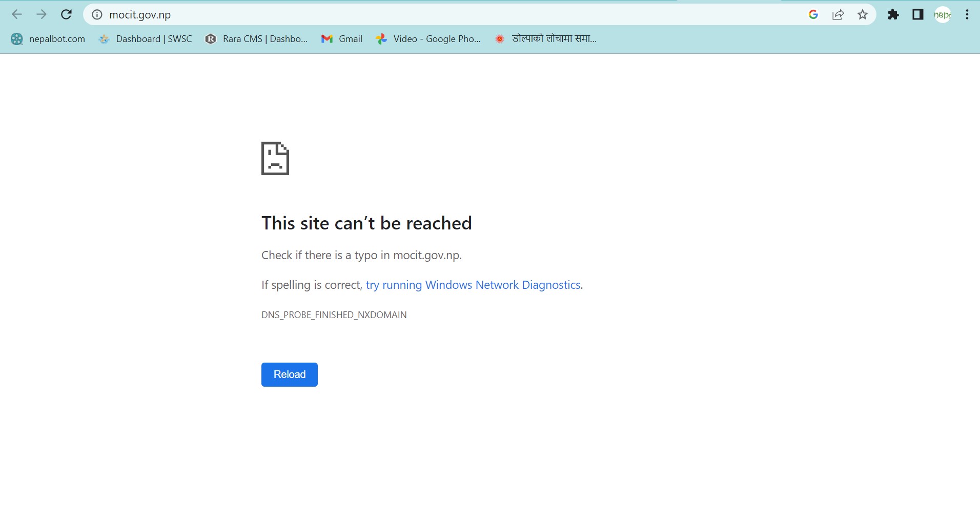Open the nepalbot.com bookmark
This screenshot has width=980, height=526.
[48, 39]
